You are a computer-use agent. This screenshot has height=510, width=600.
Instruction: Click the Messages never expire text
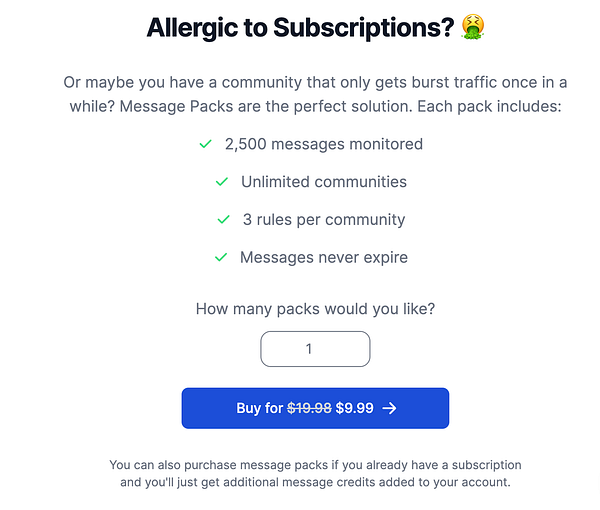tap(324, 257)
